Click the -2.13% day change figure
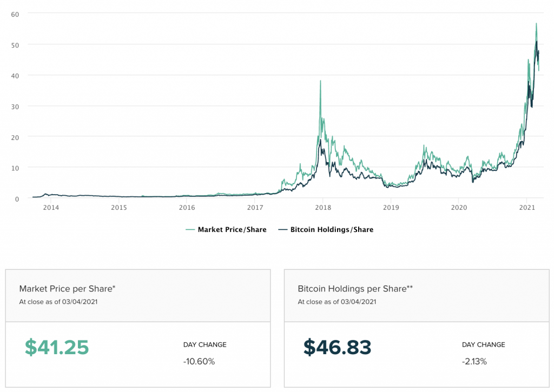Image resolution: width=554 pixels, height=392 pixels. 474,361
